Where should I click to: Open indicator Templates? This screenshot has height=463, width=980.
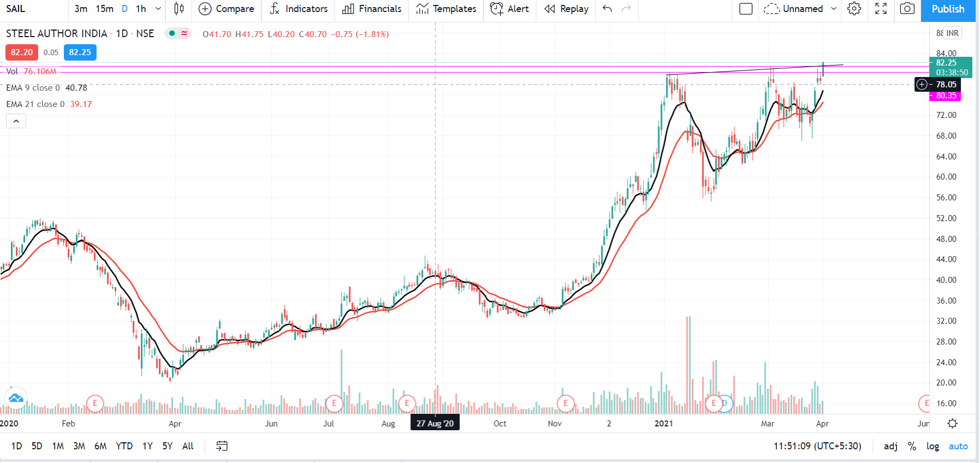[446, 9]
